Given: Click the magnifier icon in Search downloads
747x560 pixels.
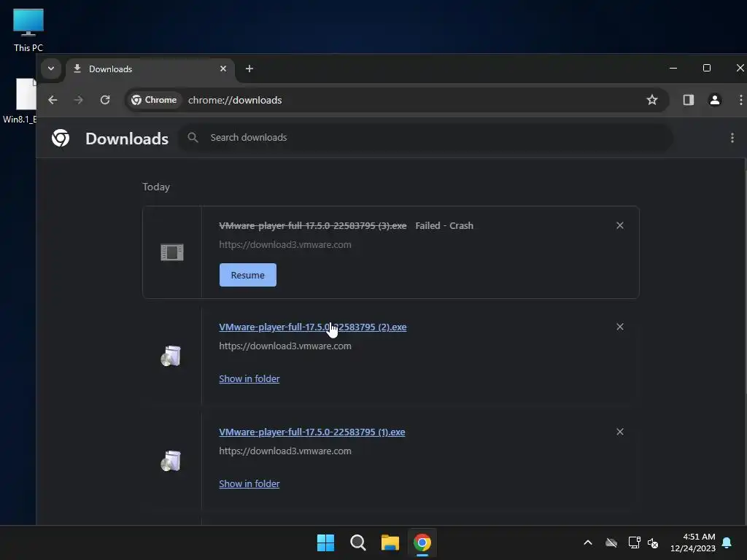Looking at the screenshot, I should [x=193, y=138].
